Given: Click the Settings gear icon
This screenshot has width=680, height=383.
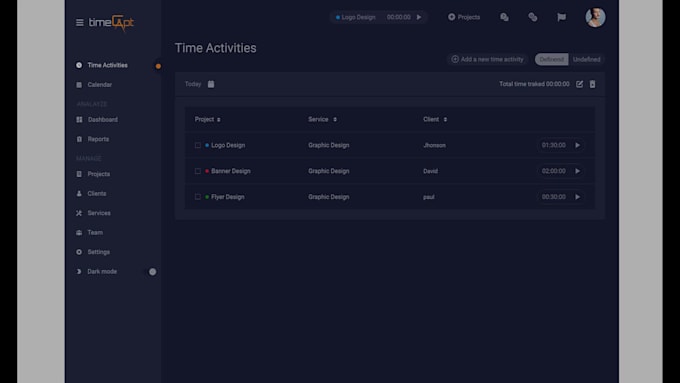Looking at the screenshot, I should click(79, 252).
